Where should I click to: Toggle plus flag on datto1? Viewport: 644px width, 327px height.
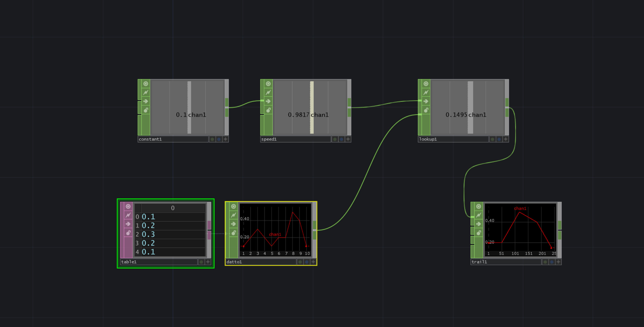(313, 262)
